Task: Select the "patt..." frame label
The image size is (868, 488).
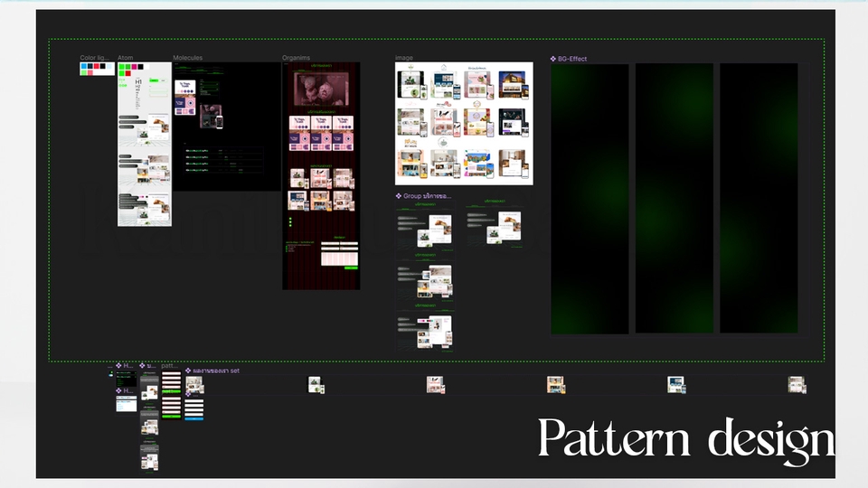Action: [x=170, y=366]
